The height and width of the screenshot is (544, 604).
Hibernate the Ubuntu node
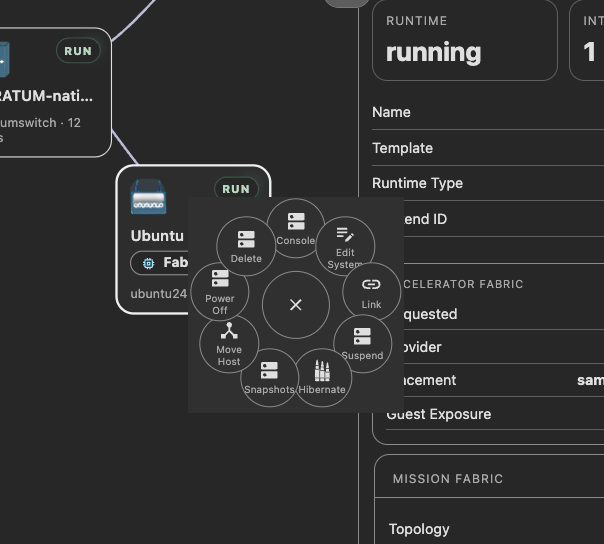coord(322,378)
